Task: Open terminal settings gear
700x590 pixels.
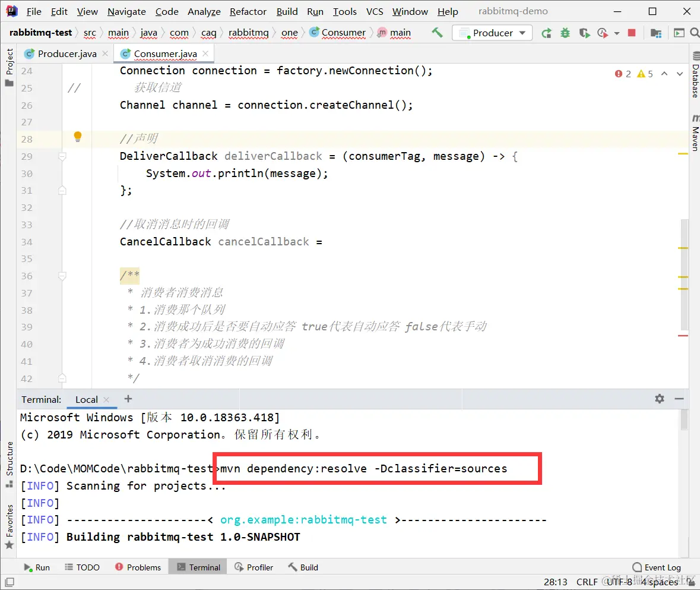Action: pyautogui.click(x=660, y=399)
